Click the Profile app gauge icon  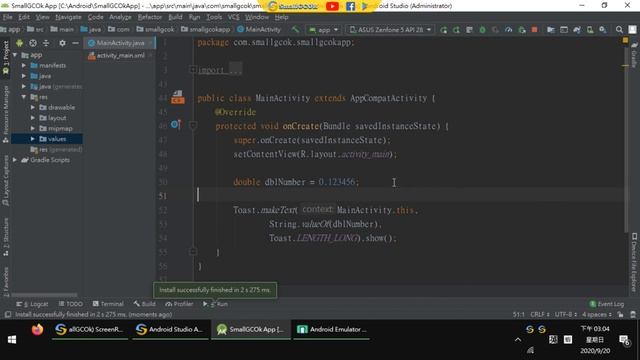508,30
